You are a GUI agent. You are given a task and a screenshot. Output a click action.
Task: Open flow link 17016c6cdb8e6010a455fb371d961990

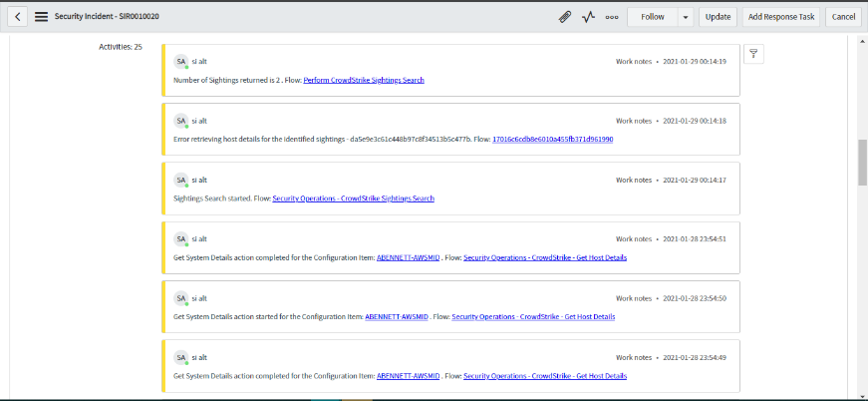552,140
